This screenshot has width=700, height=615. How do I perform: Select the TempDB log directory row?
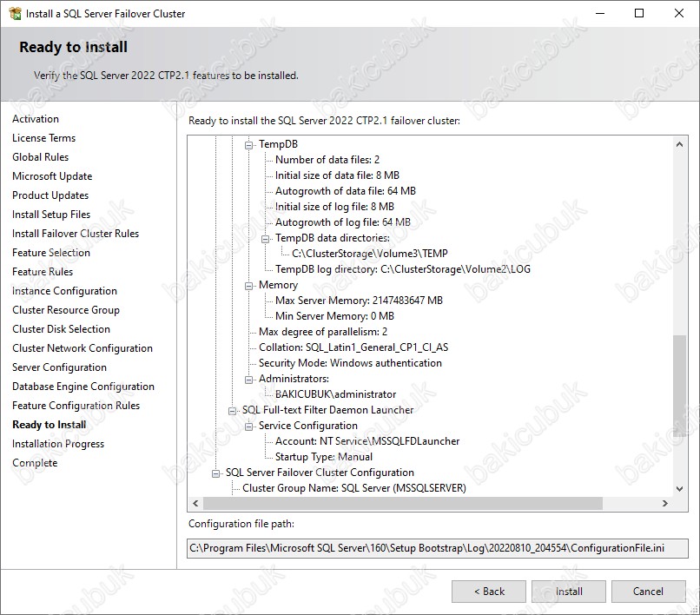tap(403, 269)
